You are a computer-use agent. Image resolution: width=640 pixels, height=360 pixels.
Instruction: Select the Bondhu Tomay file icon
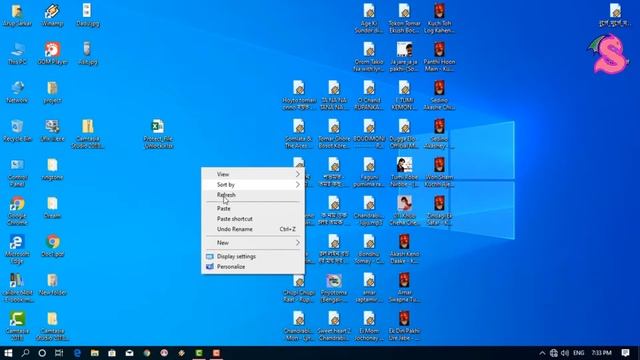tap(369, 249)
